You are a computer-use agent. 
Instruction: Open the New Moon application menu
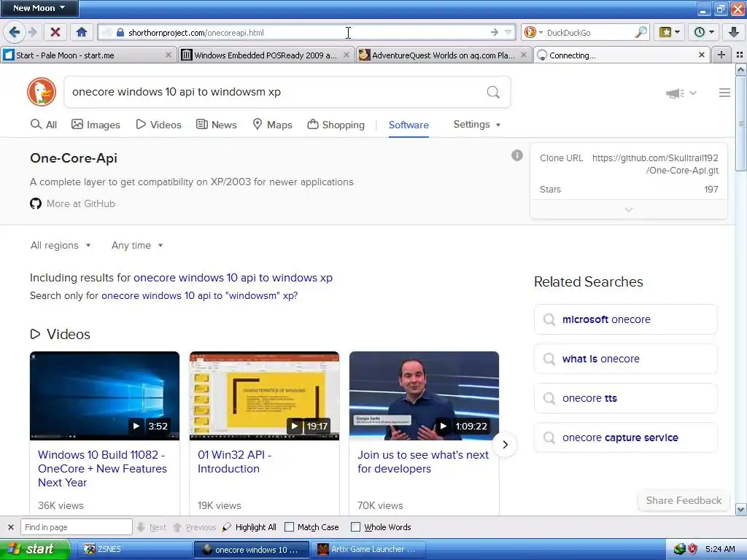click(39, 8)
